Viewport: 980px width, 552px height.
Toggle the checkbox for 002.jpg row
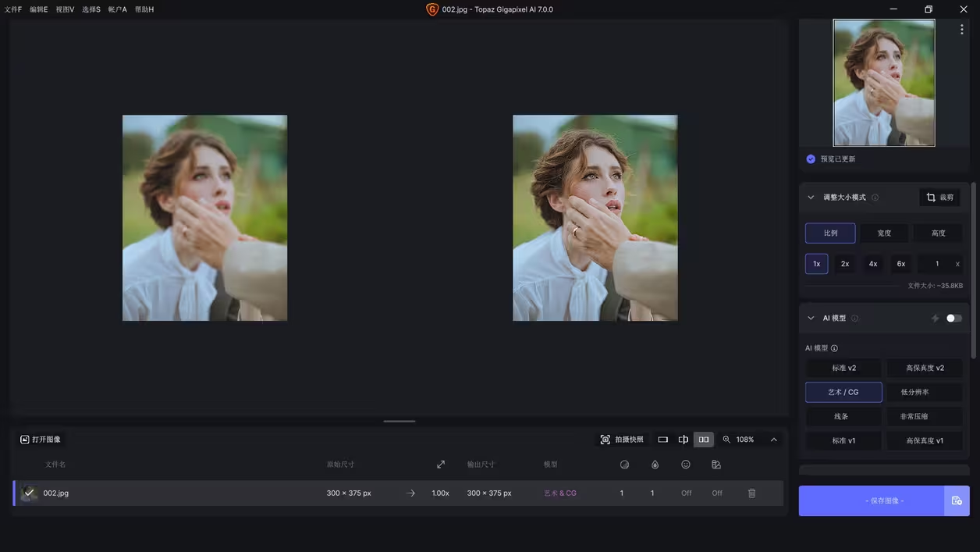click(29, 493)
